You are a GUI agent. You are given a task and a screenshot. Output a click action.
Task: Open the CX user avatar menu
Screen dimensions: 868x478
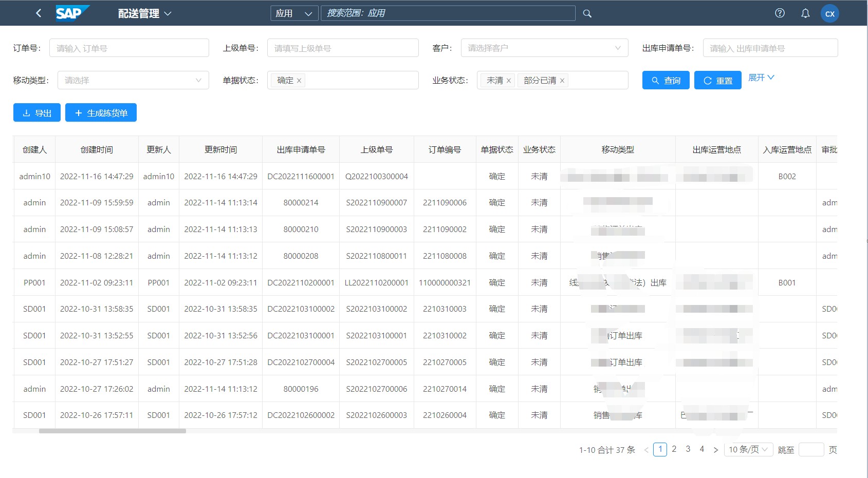coord(830,14)
